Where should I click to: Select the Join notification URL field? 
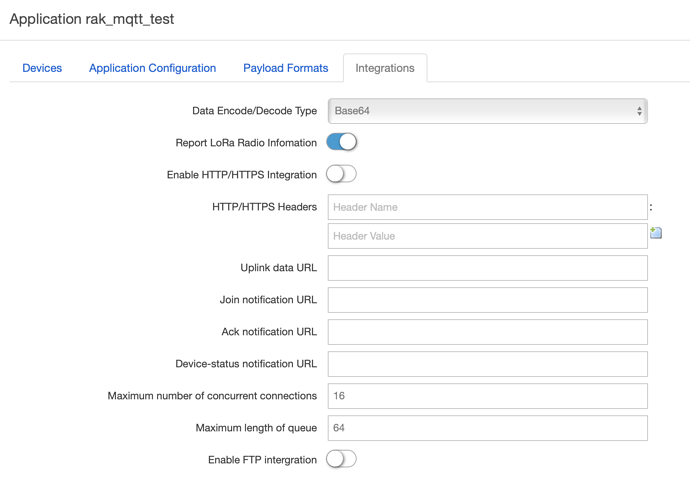[x=487, y=300]
